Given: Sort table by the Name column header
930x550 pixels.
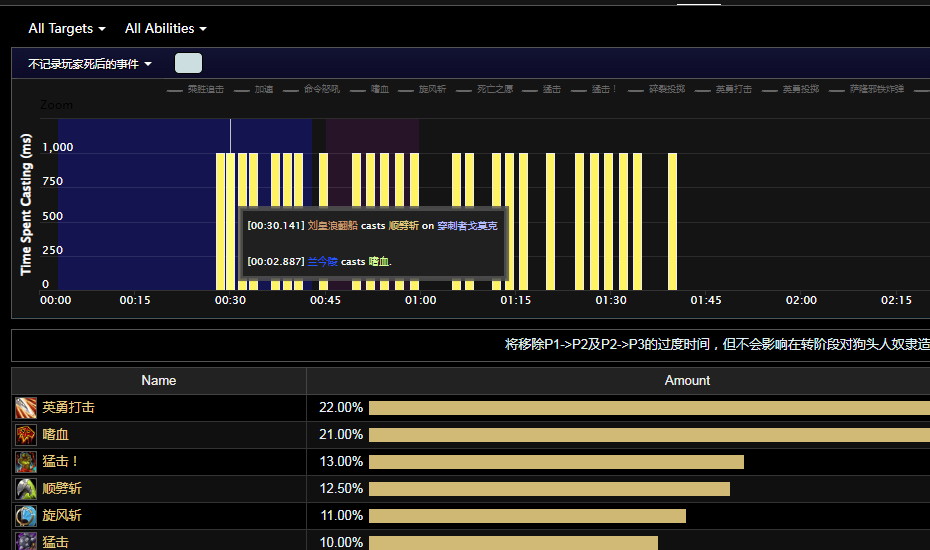Looking at the screenshot, I should click(159, 380).
